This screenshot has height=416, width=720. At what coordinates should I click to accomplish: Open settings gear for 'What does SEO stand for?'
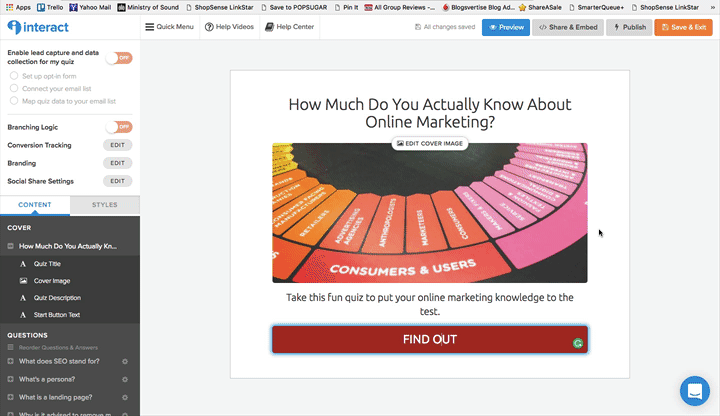[125, 361]
